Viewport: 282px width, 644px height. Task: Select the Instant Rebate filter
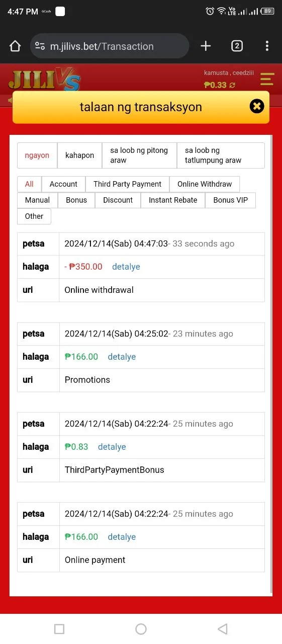[173, 200]
